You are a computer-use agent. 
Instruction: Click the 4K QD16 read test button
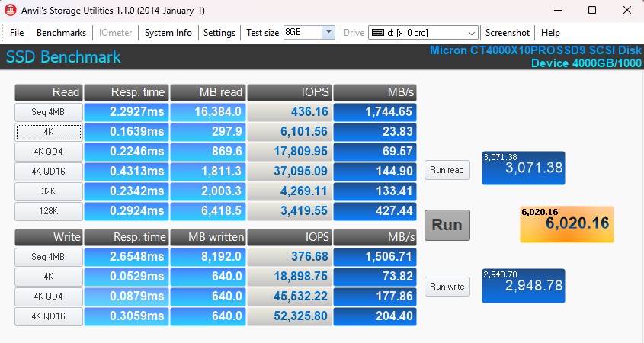[49, 171]
